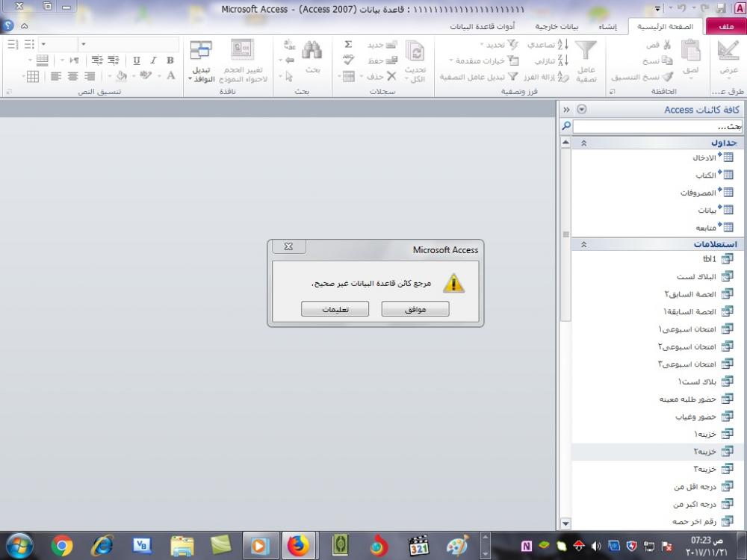Click the عامل تصفية filter funnel icon
Image resolution: width=747 pixels, height=560 pixels.
586,51
